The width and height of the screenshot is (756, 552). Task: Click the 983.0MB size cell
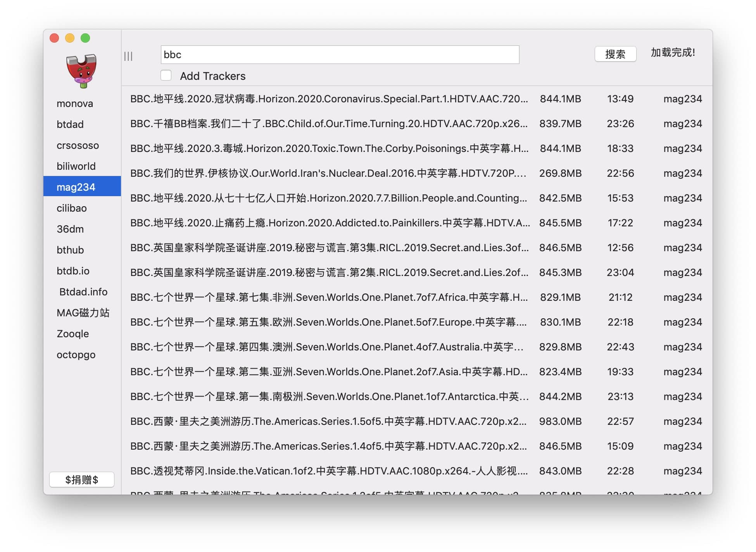point(560,421)
